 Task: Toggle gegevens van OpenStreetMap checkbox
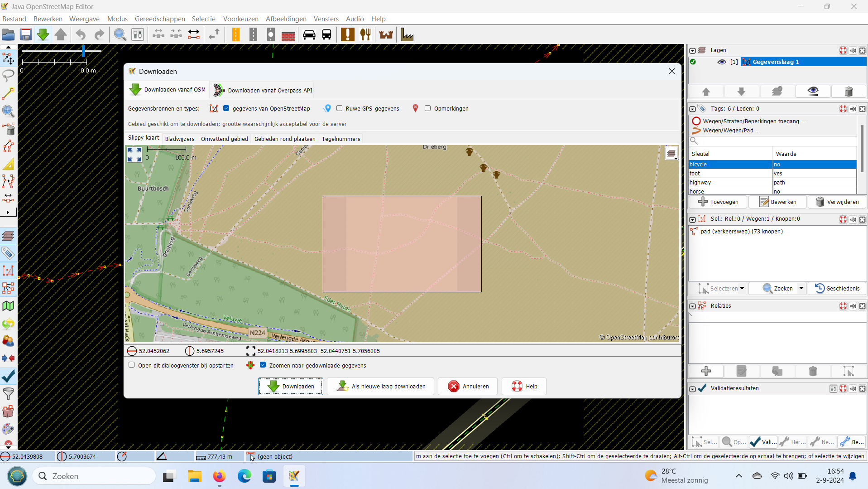tap(226, 108)
